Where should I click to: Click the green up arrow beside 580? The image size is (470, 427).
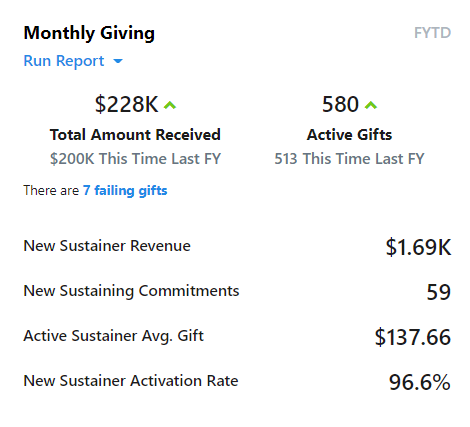[x=371, y=105]
